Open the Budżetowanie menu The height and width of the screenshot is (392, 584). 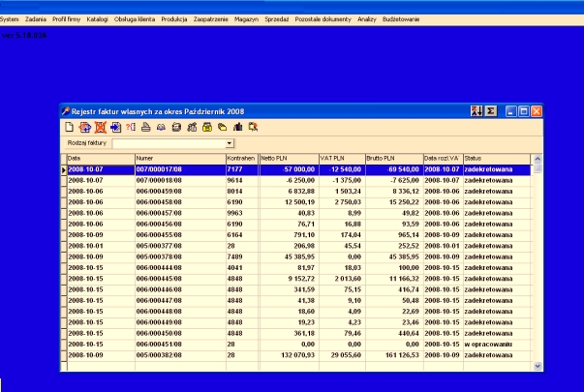tap(401, 19)
